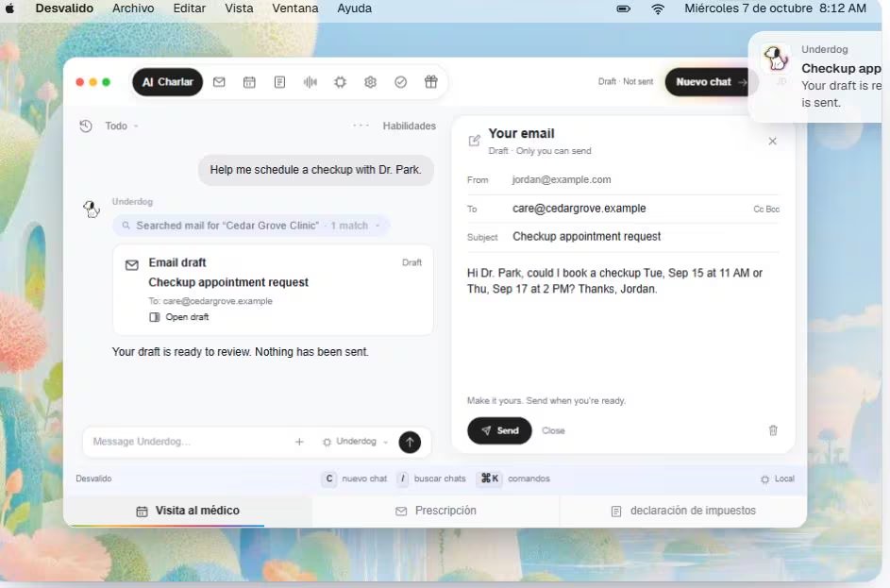Click the battery icon in menu bar
This screenshot has width=890, height=588.
pyautogui.click(x=624, y=8)
